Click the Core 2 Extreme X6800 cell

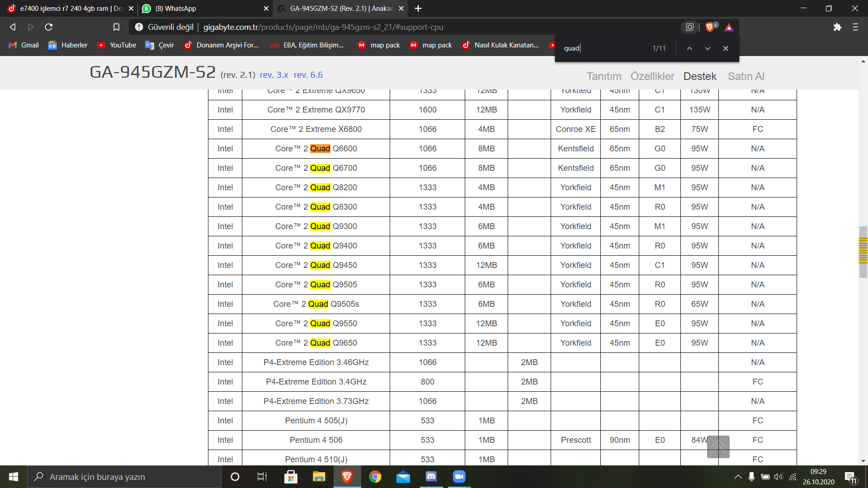point(316,129)
